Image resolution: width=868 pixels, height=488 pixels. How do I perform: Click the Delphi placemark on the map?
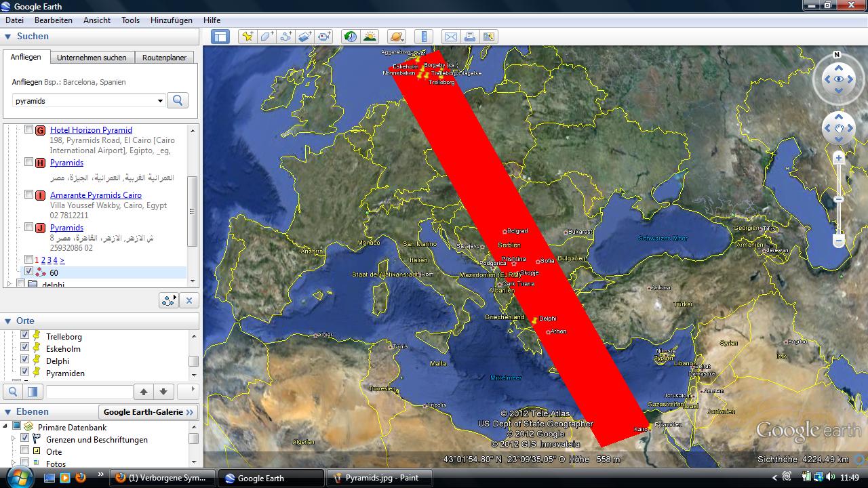click(x=534, y=320)
